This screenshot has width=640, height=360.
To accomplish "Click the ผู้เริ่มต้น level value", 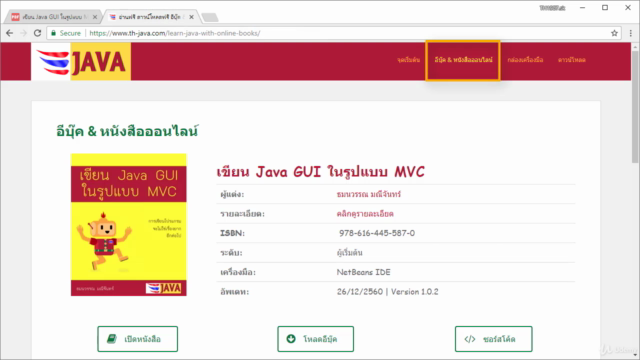I will (349, 253).
